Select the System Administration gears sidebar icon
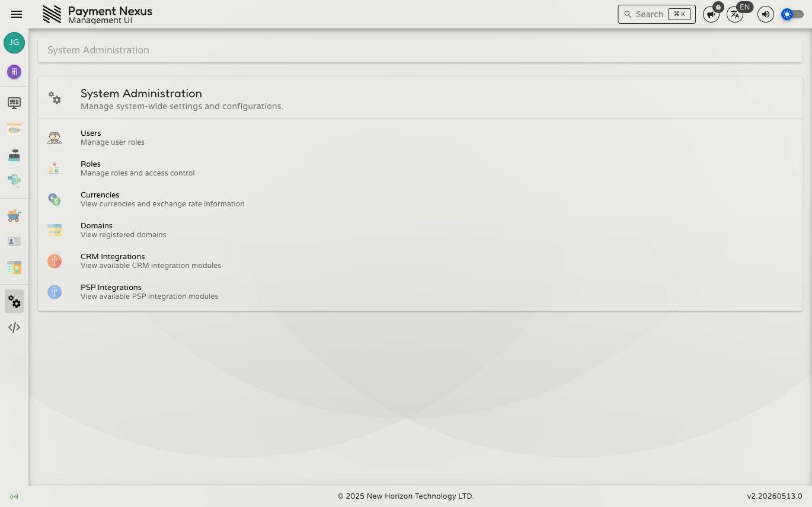This screenshot has width=812, height=507. pos(14,301)
